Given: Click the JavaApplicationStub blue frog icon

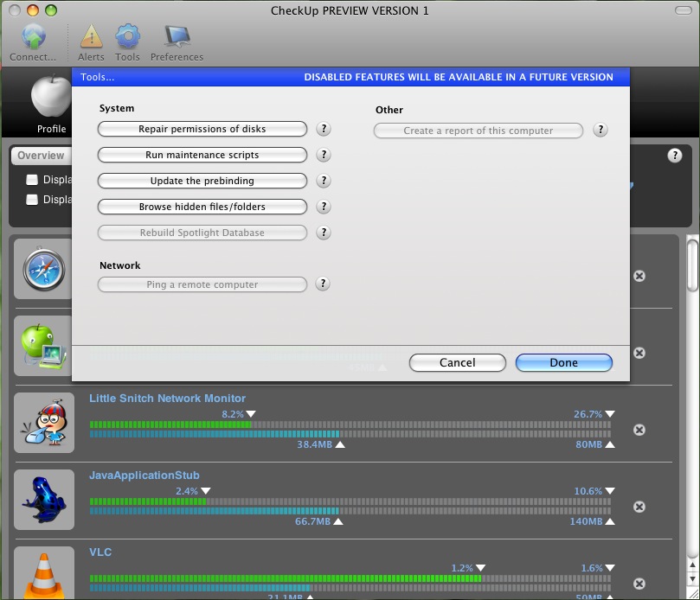Looking at the screenshot, I should (44, 500).
